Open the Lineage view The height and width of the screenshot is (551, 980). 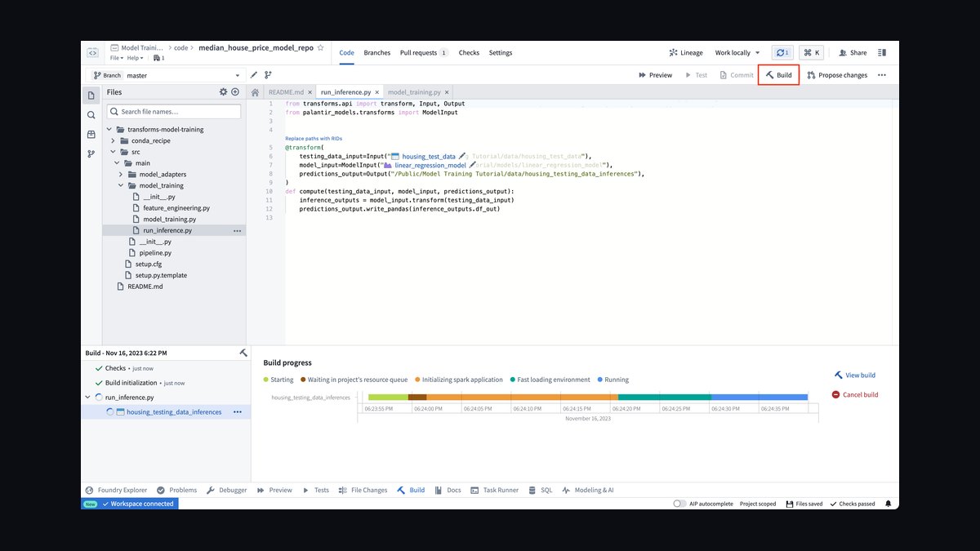point(685,52)
